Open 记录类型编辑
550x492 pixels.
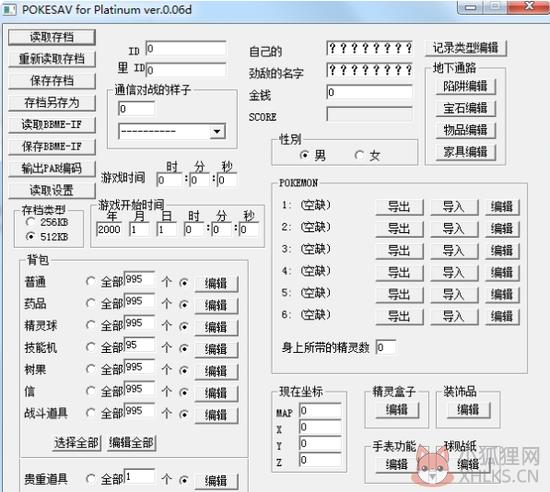point(466,48)
